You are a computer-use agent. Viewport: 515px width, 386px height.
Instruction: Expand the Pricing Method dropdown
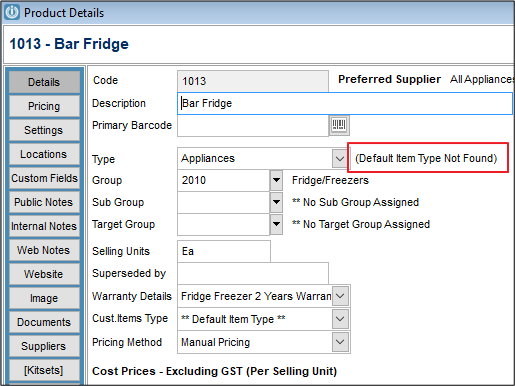point(340,342)
